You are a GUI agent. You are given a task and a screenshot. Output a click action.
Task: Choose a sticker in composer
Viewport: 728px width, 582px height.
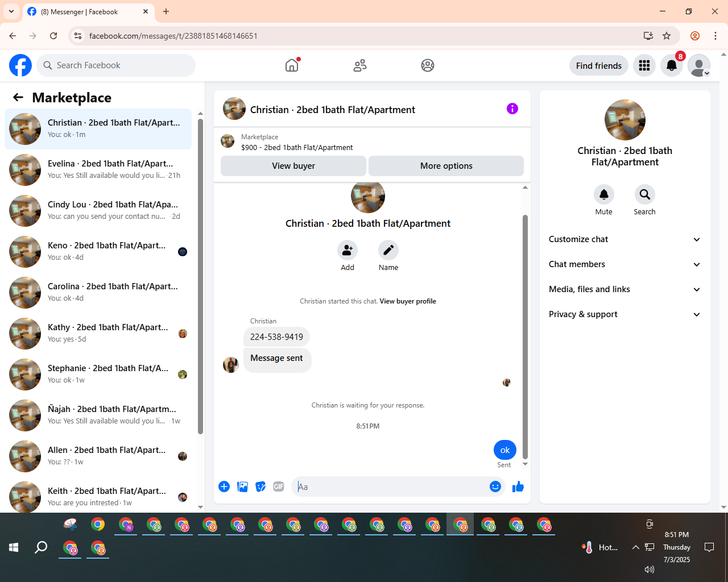coord(260,487)
